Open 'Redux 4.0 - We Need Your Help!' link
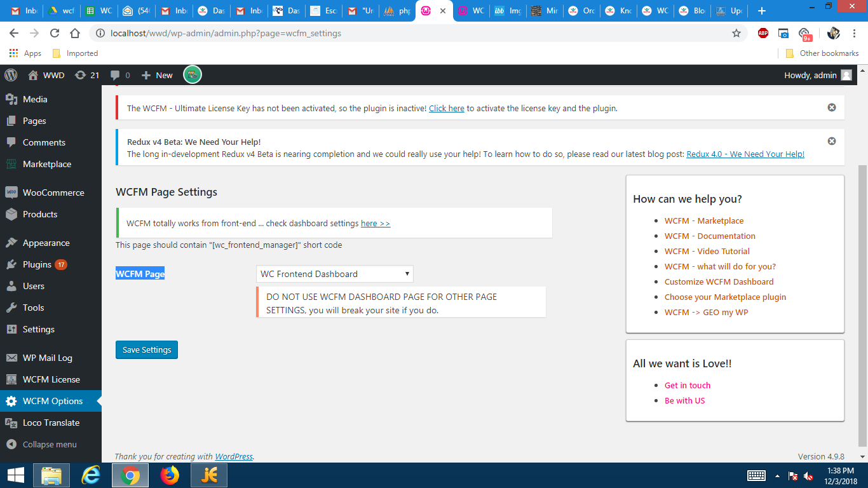This screenshot has height=488, width=868. (745, 154)
